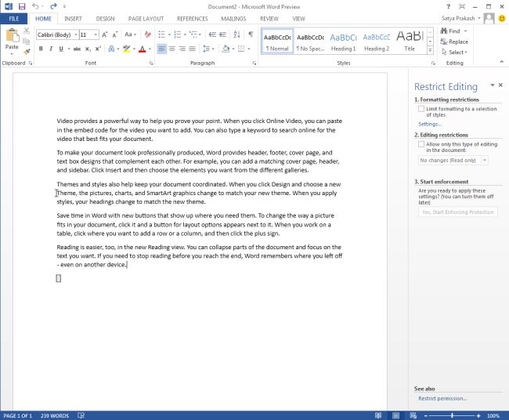Screen dimensions: 509x420
Task: Click the Save icon in quick access toolbar
Action: 22,6
